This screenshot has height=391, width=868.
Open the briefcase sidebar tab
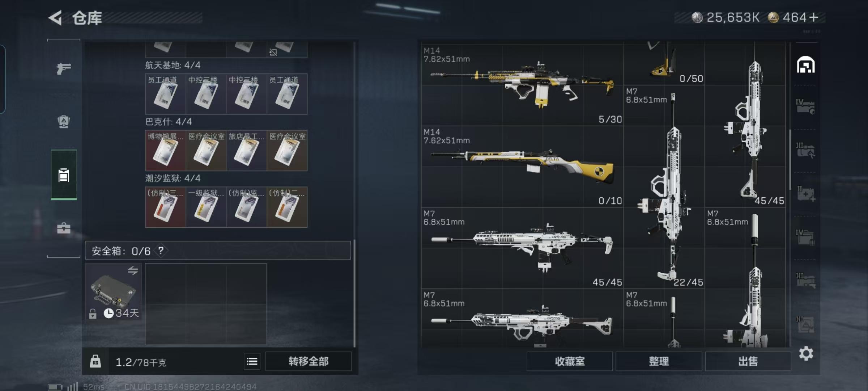pos(64,228)
